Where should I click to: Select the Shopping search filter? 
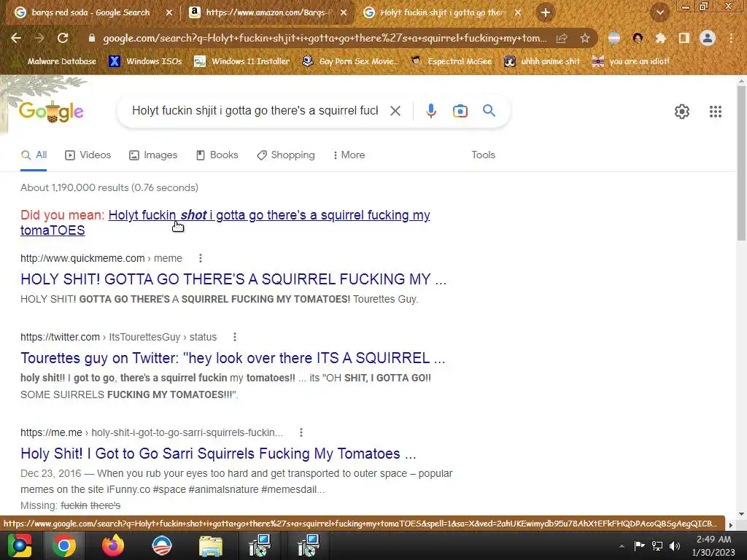click(286, 155)
